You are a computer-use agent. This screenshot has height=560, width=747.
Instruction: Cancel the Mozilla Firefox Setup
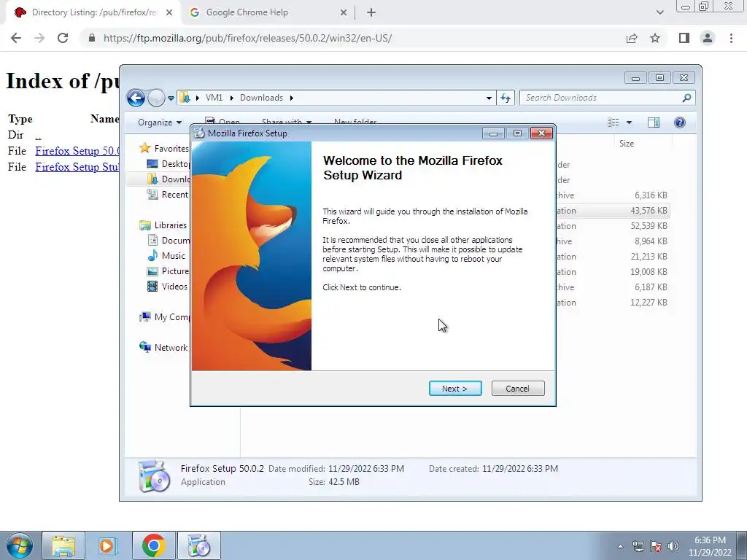517,389
